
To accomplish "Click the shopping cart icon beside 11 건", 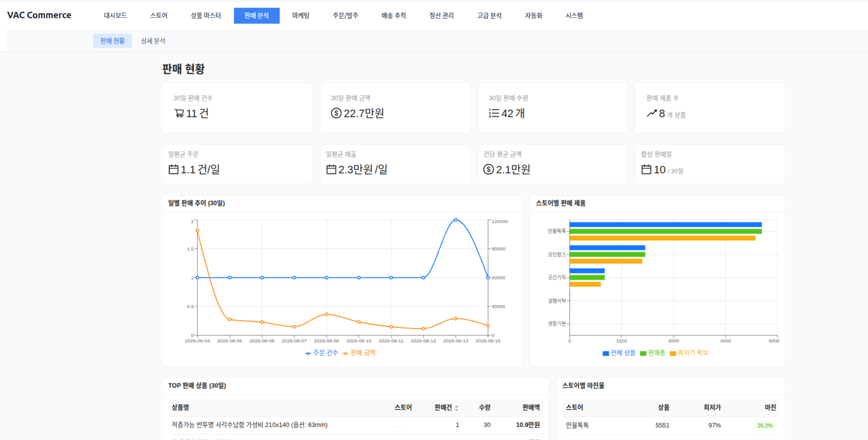I will click(179, 113).
